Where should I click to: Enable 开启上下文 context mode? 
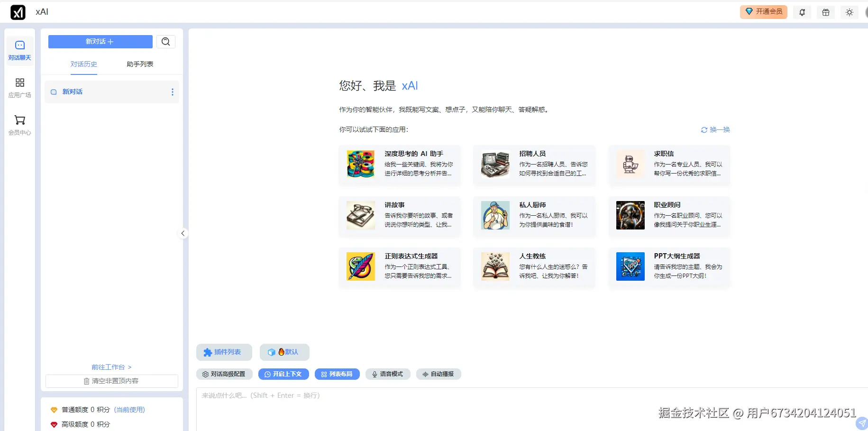coord(283,374)
